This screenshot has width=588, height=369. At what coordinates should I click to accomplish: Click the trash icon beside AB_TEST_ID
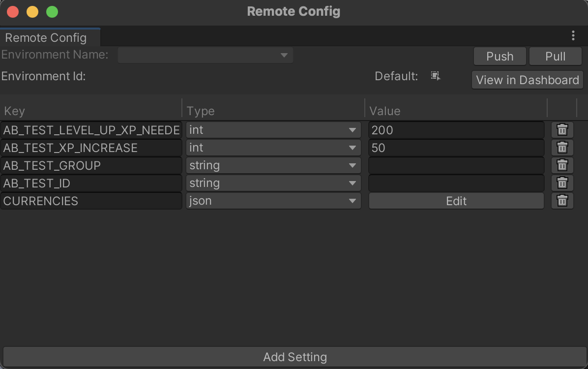tap(562, 183)
